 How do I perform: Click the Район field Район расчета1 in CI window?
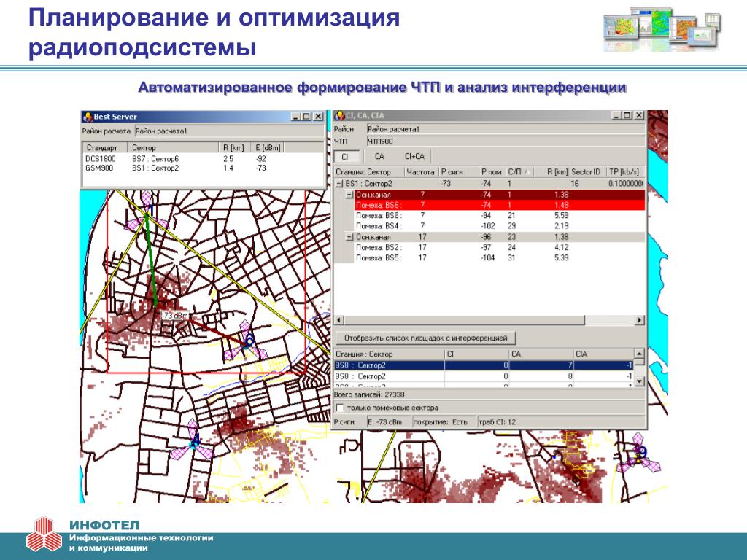tap(505, 130)
